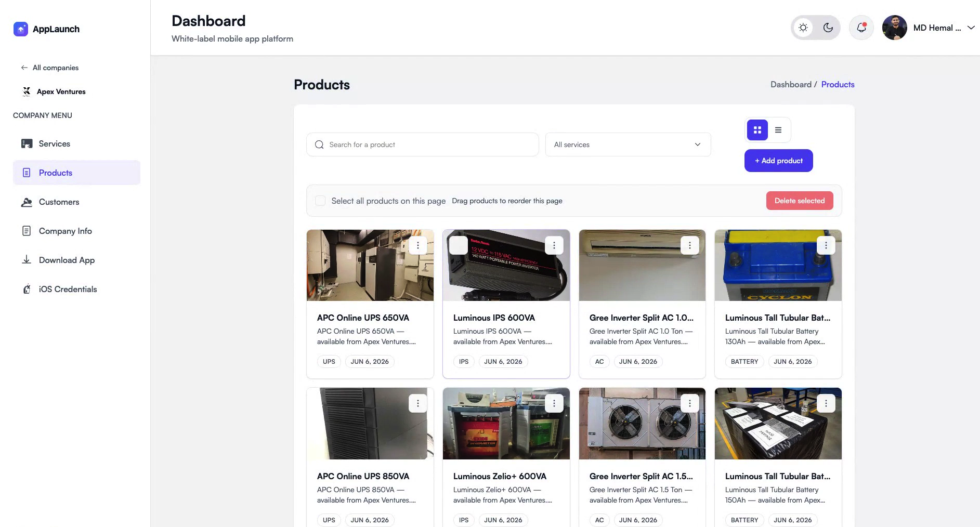Open options menu for APC Online UPS 850VA
The image size is (980, 527).
(418, 403)
